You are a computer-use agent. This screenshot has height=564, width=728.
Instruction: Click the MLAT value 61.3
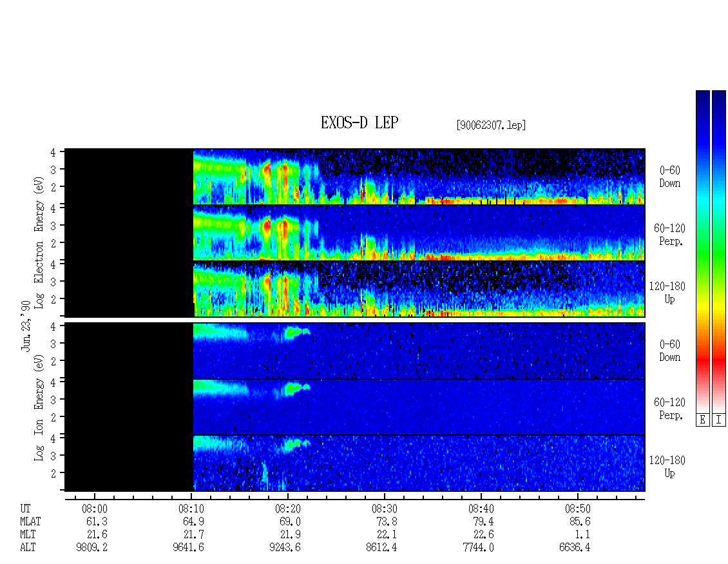97,521
